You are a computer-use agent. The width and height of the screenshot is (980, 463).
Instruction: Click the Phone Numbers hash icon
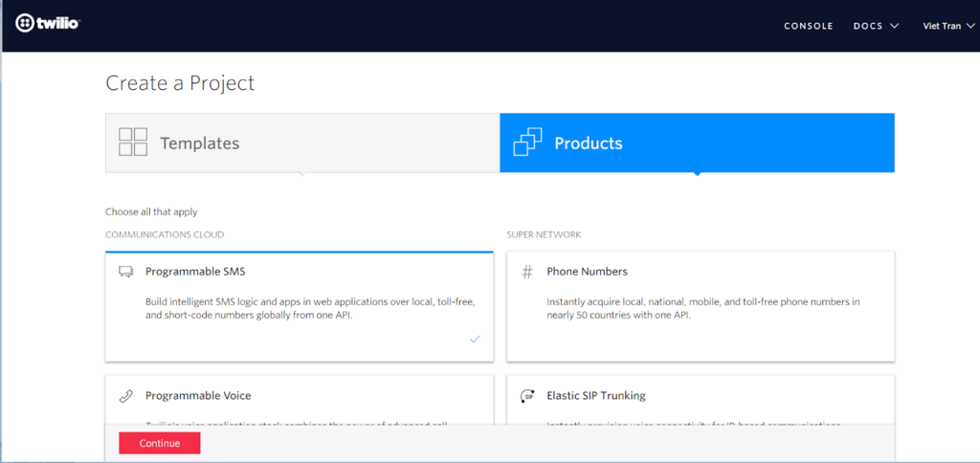click(527, 272)
